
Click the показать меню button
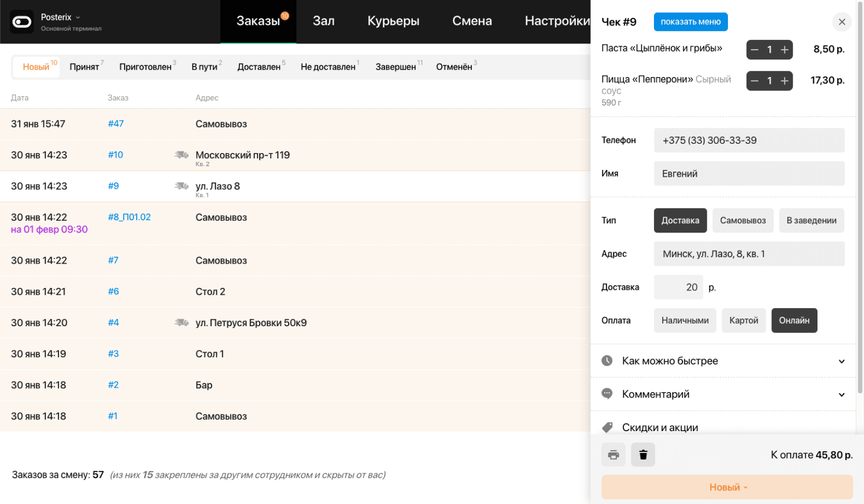(691, 22)
